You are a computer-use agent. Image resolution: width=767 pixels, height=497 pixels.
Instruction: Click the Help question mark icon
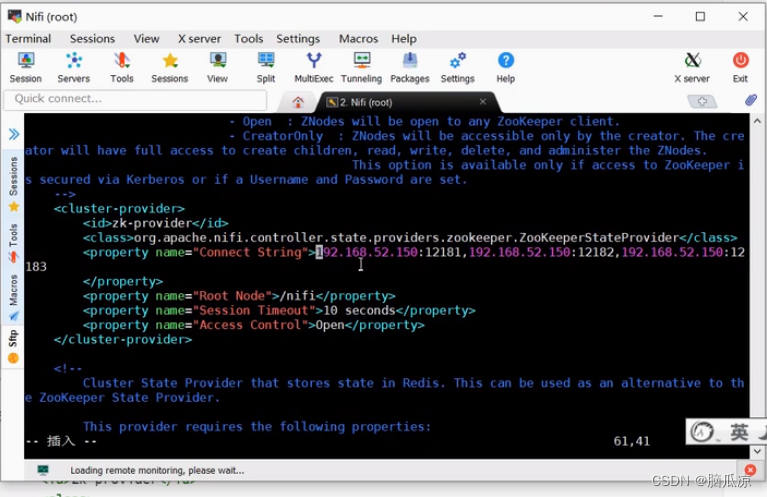coord(506,68)
